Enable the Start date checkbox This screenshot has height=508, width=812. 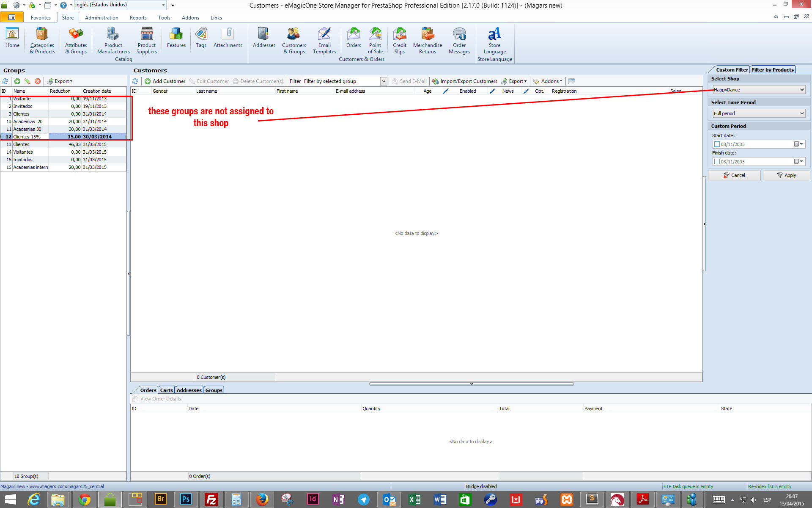(x=717, y=144)
